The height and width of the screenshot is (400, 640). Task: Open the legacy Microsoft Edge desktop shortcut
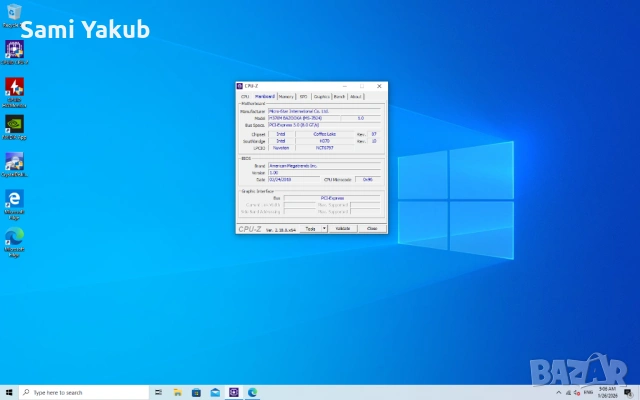(x=14, y=199)
